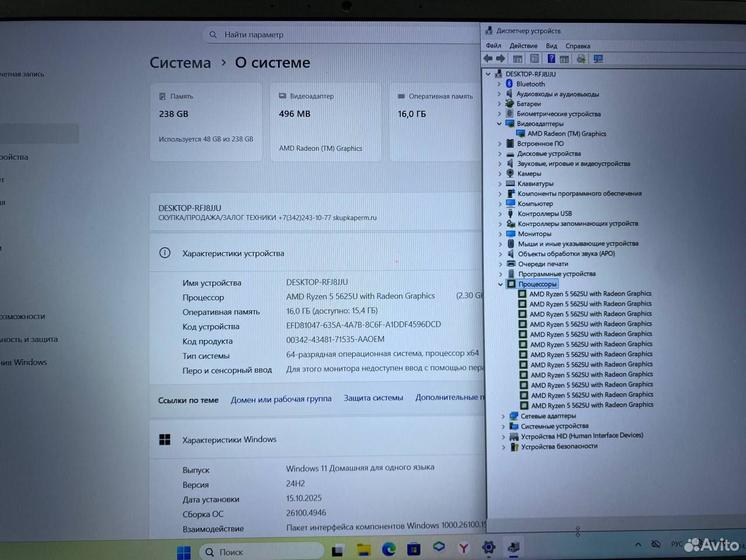The image size is (746, 560).
Task: Select AMD Radeon (TM) Graphics adapter
Action: click(x=566, y=133)
